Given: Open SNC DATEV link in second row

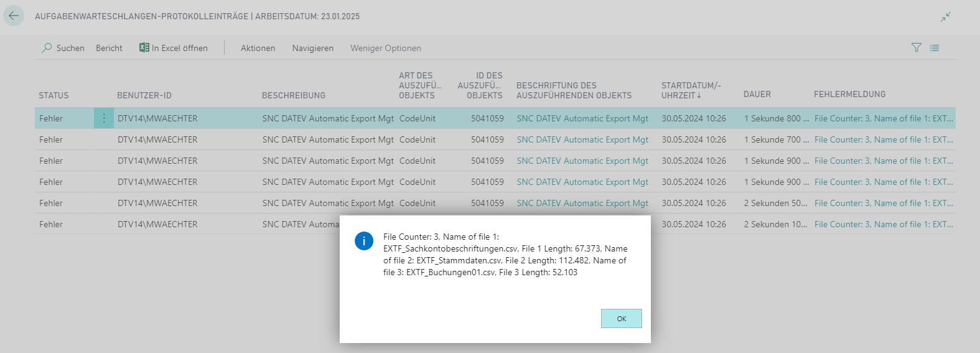Looking at the screenshot, I should click(x=582, y=139).
